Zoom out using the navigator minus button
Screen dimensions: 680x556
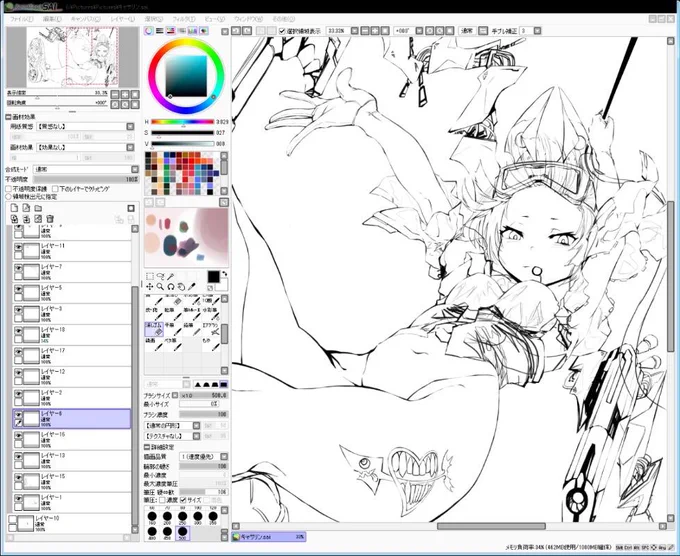click(x=115, y=94)
